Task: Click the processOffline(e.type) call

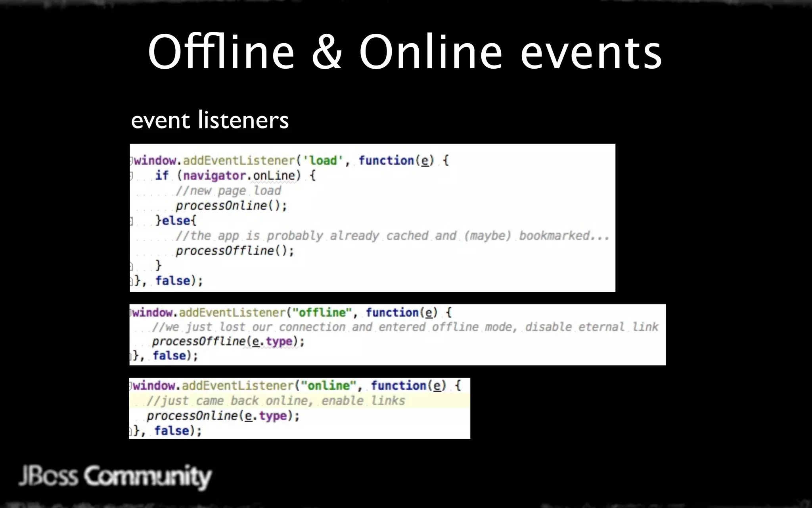Action: point(228,341)
